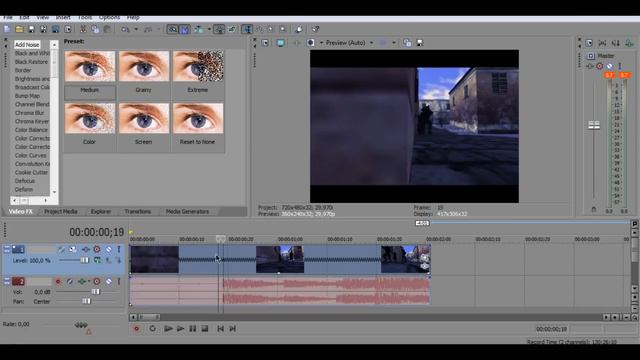Click the Cut scissors toolbar icon

(83, 29)
